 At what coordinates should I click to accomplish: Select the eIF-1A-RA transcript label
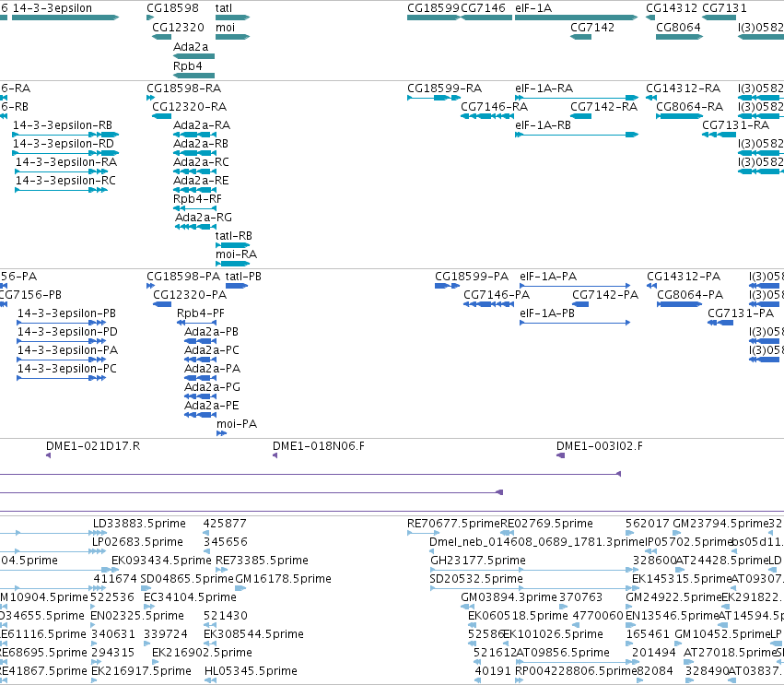pyautogui.click(x=544, y=89)
